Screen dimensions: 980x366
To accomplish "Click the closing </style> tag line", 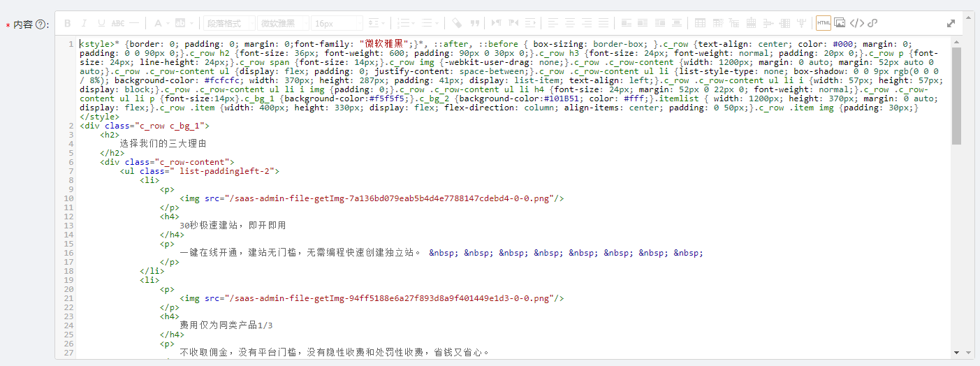I will (x=99, y=116).
